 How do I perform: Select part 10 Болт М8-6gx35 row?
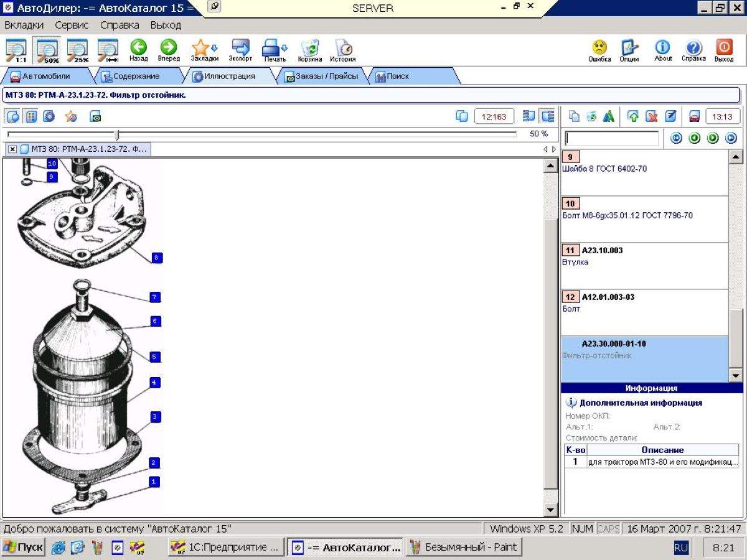[644, 219]
